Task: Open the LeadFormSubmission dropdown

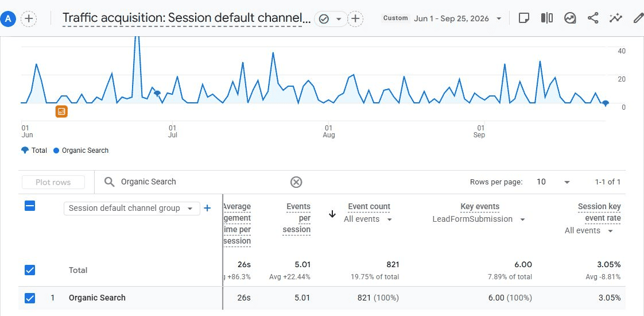Action: 479,219
